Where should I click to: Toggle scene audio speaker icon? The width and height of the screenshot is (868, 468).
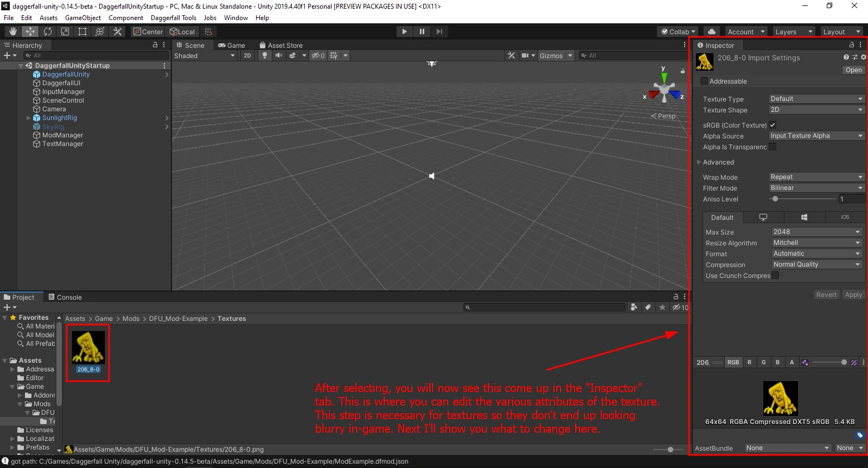[278, 55]
